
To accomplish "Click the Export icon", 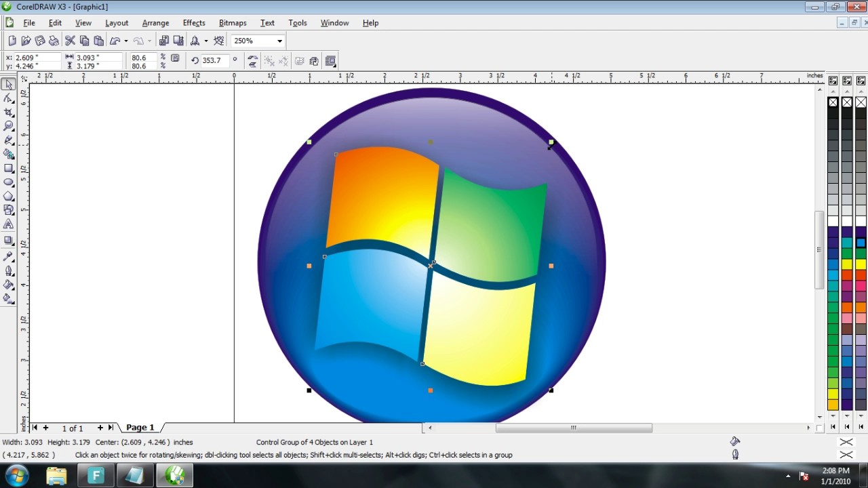I will click(x=178, y=41).
